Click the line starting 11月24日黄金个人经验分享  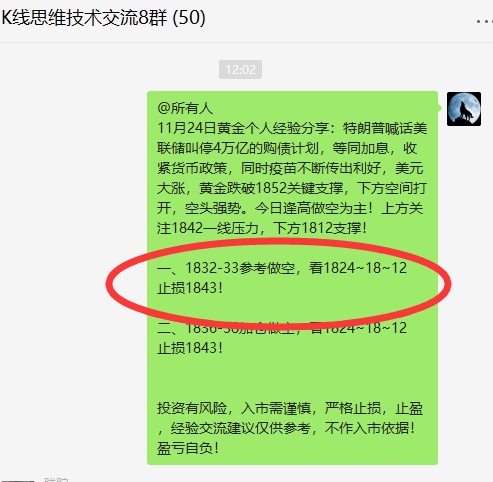(292, 128)
